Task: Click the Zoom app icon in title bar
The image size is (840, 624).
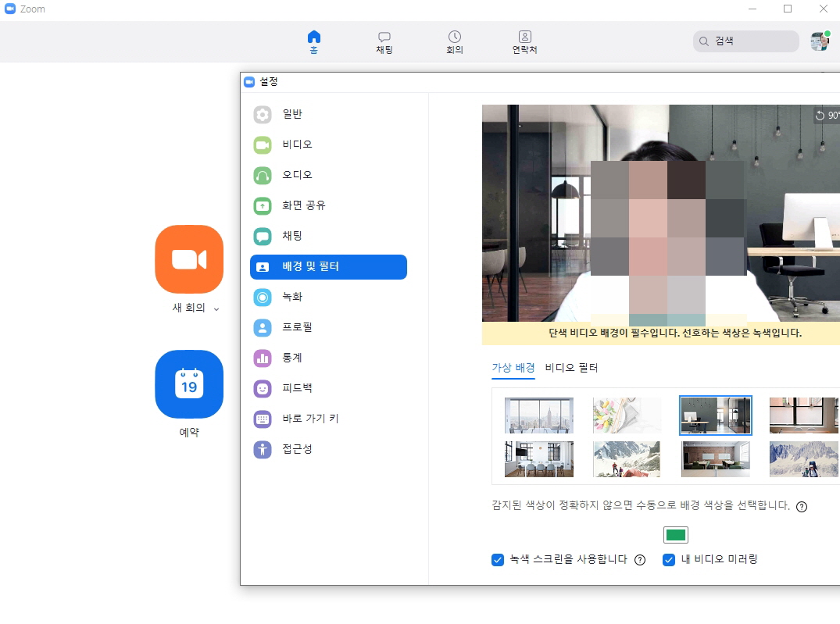Action: pos(9,9)
